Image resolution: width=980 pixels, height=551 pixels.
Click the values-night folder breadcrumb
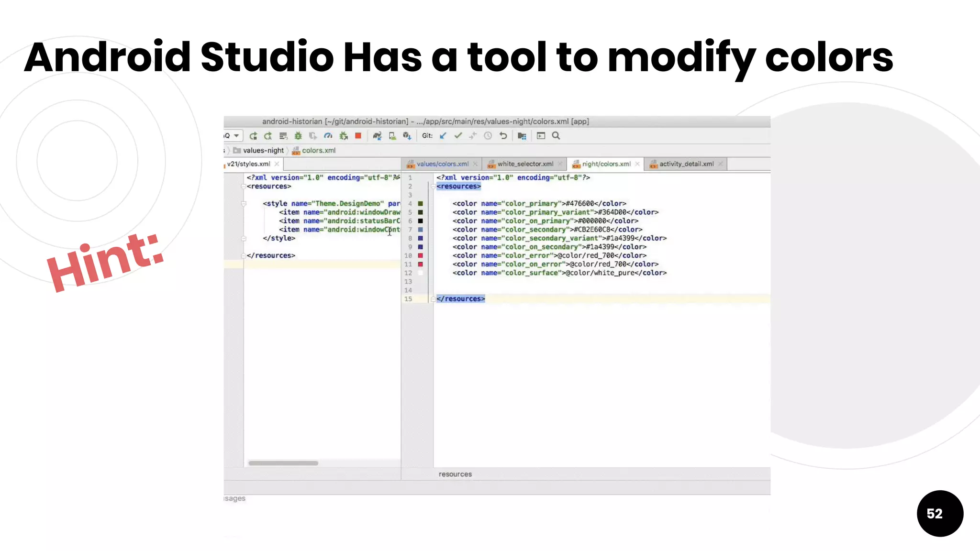[258, 150]
